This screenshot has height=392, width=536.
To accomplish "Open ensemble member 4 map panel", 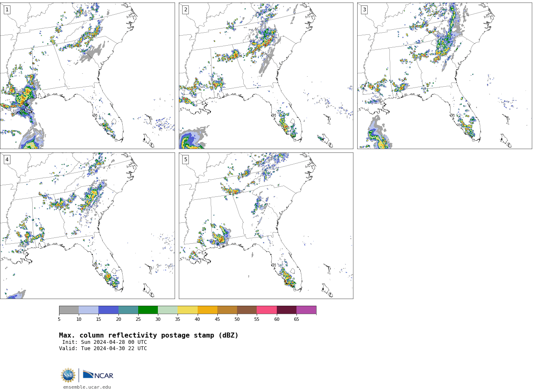I will pos(87,226).
